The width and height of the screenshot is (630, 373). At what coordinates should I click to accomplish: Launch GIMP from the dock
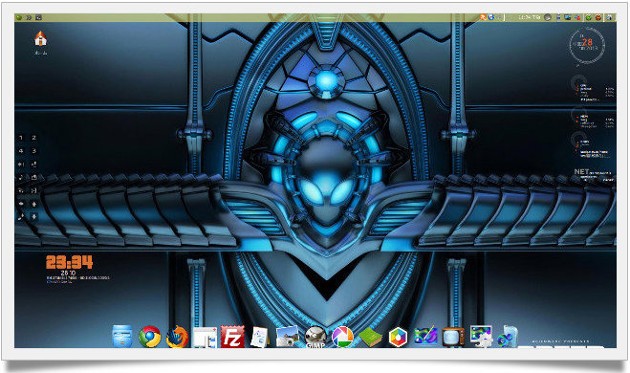point(315,336)
